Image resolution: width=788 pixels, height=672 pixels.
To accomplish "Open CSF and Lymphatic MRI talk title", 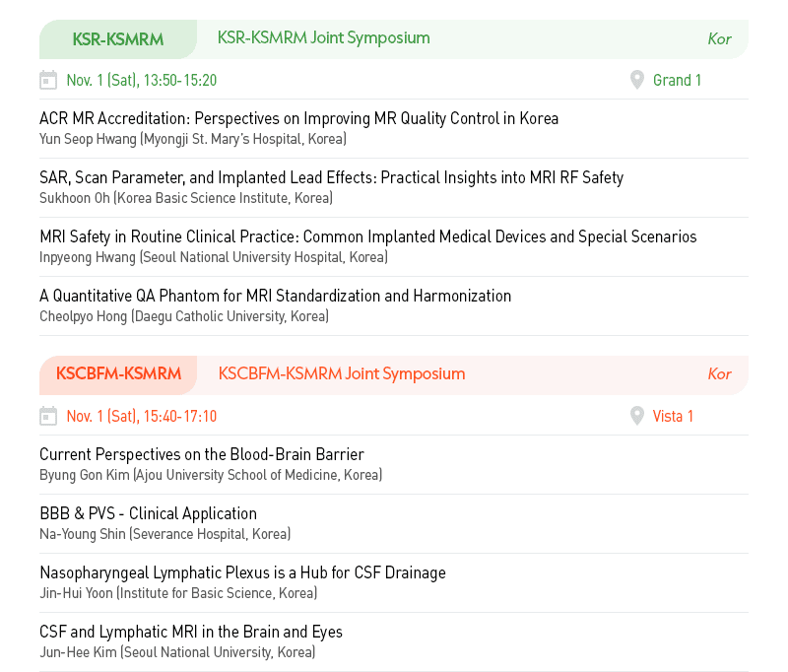I will pos(191,632).
